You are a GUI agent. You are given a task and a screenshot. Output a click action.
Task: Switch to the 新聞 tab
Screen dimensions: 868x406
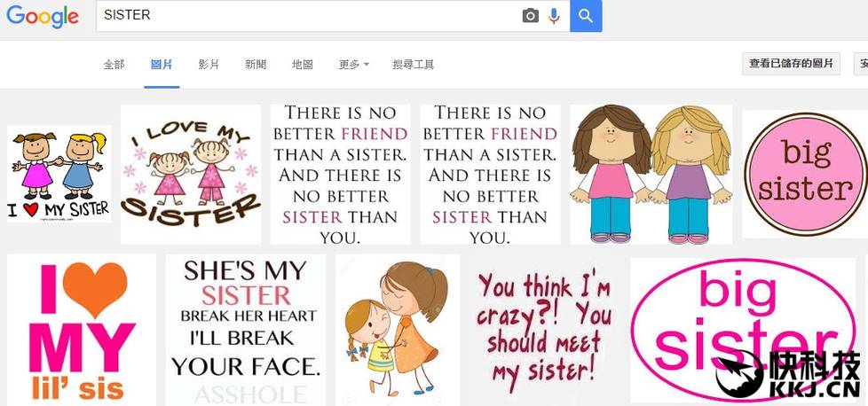point(256,65)
